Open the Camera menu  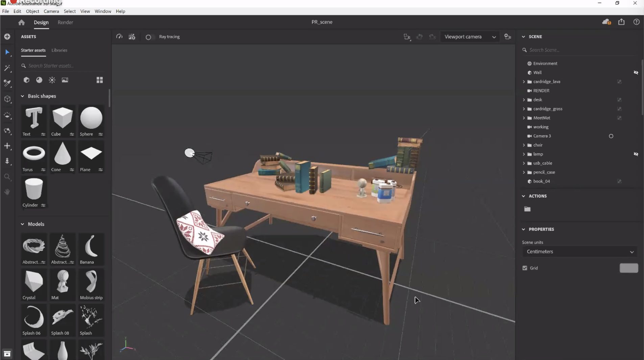tap(51, 11)
